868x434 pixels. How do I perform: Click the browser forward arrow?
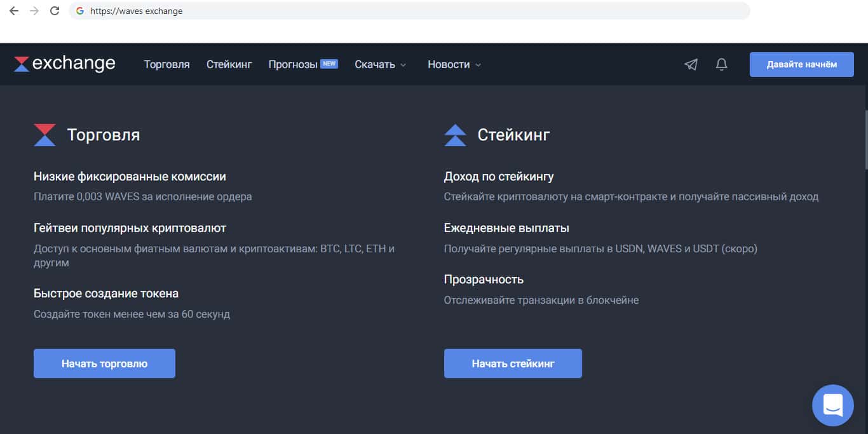pyautogui.click(x=34, y=11)
